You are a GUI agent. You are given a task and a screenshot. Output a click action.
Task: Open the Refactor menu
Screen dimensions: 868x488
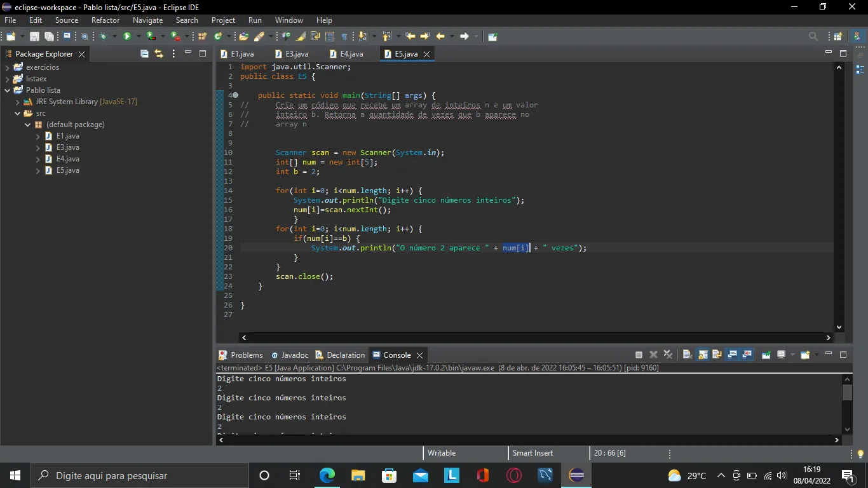coord(105,20)
